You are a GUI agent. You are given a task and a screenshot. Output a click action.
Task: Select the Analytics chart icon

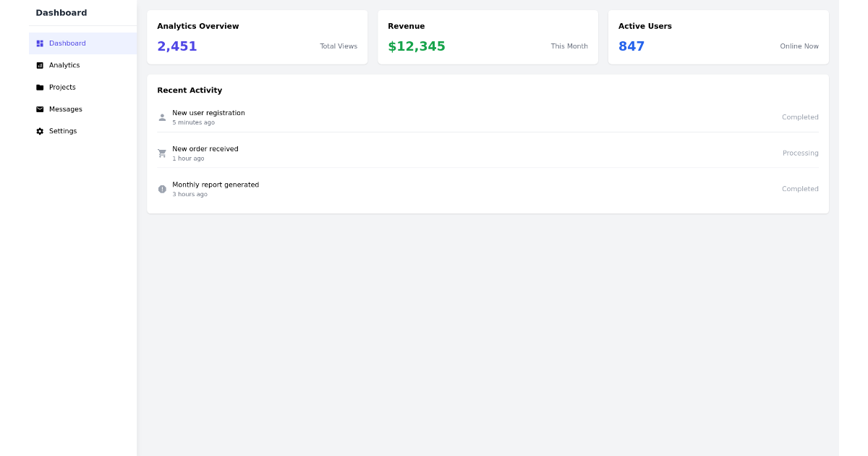click(x=39, y=65)
